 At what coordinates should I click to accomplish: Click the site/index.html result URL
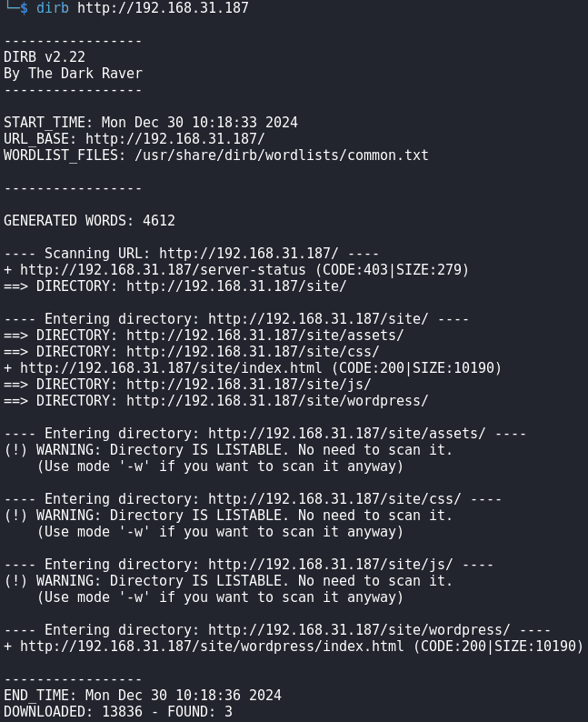[171, 368]
